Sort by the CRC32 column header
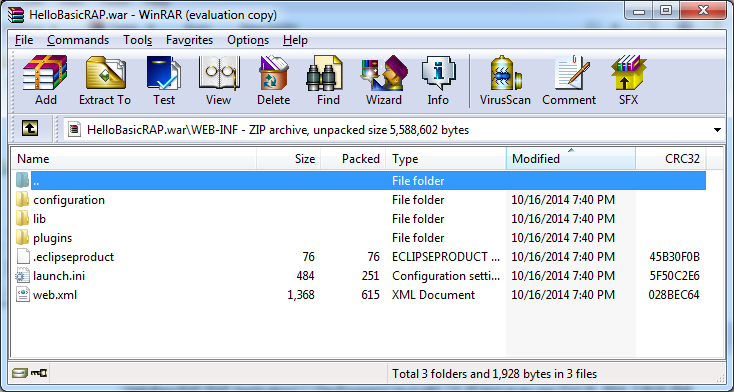734x392 pixels. pyautogui.click(x=671, y=159)
